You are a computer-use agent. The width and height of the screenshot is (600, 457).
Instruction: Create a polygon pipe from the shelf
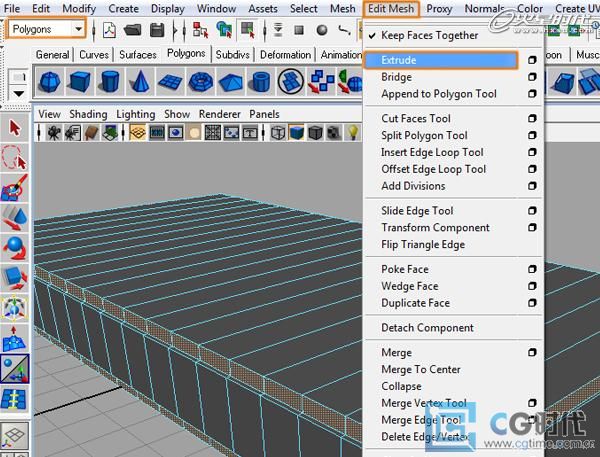(261, 82)
